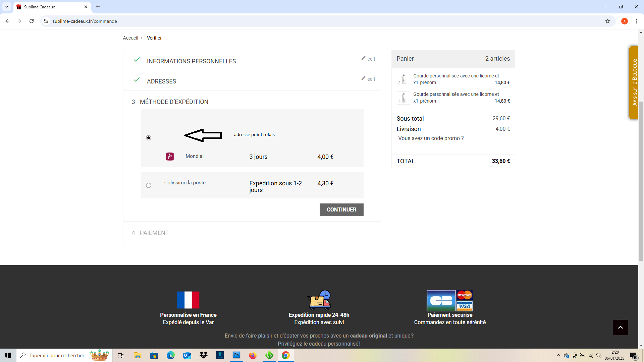This screenshot has width=644, height=362.
Task: Edit Informations Personnelles pencil icon
Action: [x=363, y=58]
